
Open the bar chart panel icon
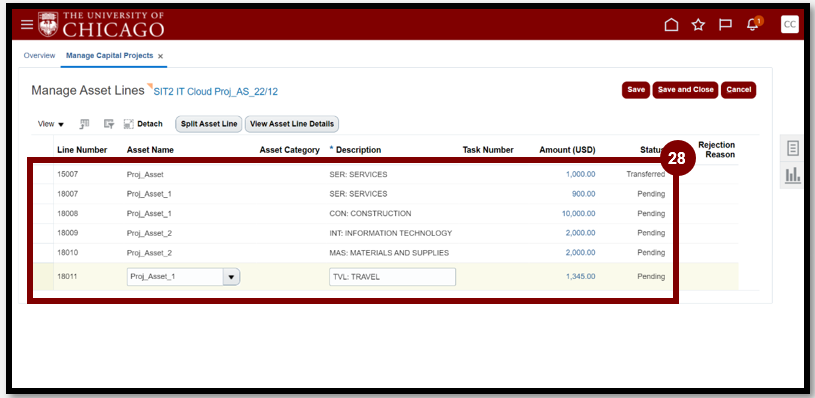point(793,176)
